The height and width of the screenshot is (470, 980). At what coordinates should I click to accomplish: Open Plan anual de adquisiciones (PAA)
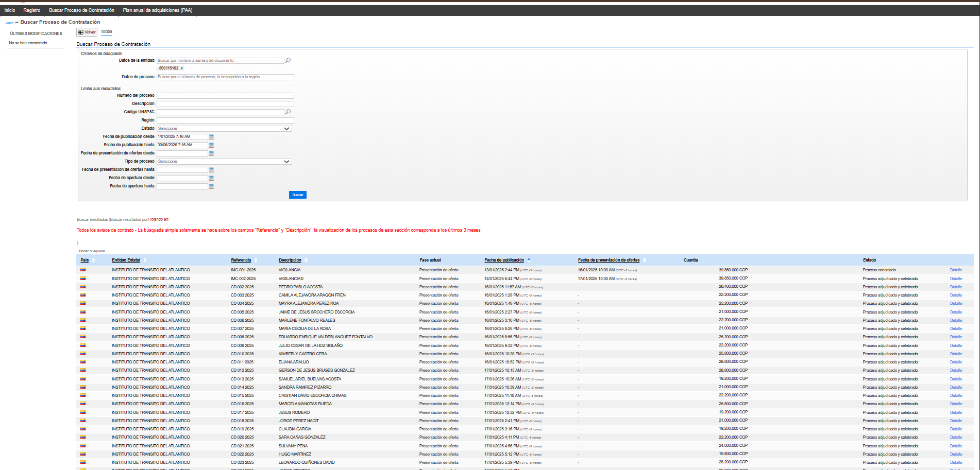158,10
